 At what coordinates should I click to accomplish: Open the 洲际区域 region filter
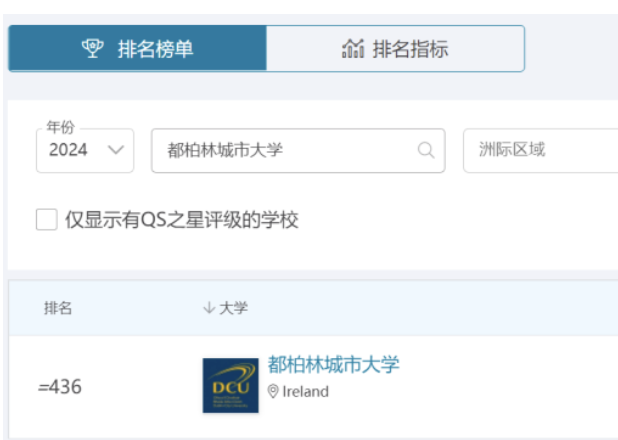click(541, 150)
